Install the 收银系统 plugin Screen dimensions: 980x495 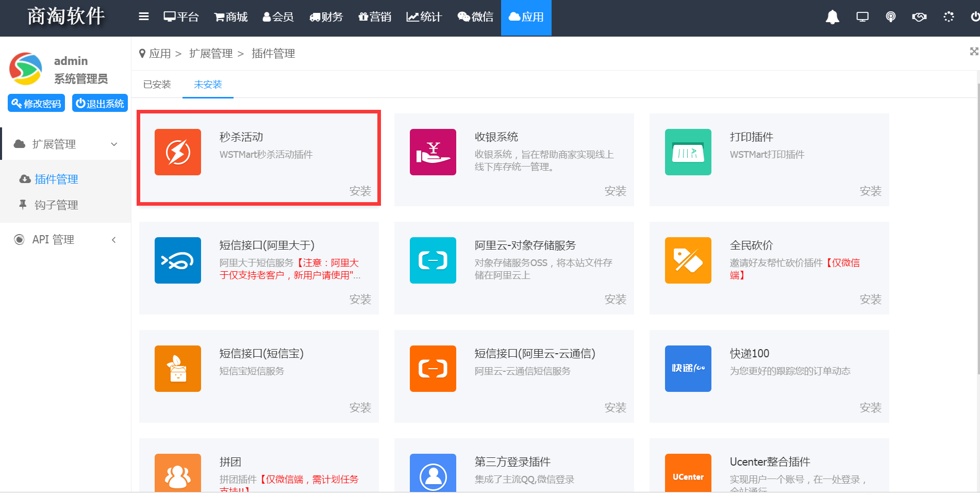point(615,191)
